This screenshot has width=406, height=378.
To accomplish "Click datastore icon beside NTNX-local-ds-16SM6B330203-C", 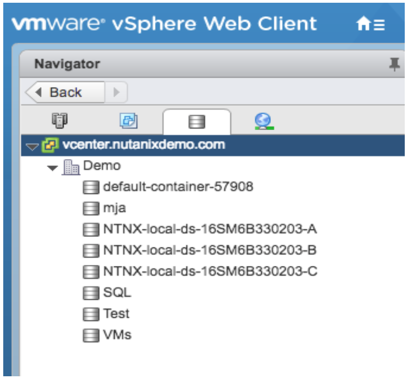I will pos(91,272).
